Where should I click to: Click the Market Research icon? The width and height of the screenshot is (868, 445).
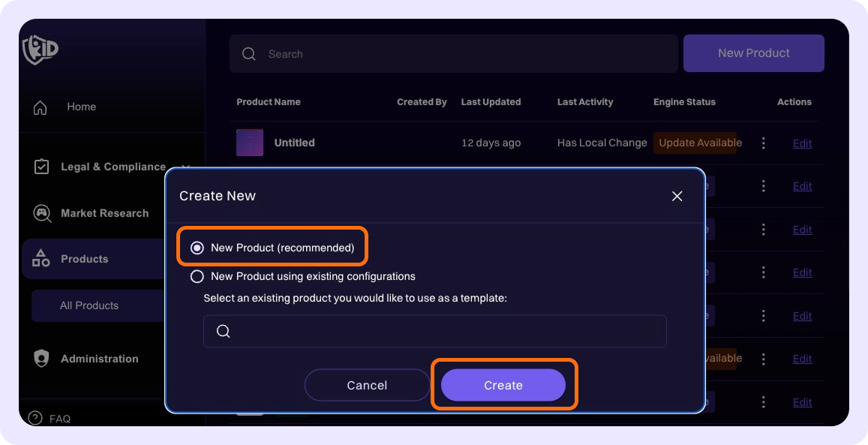(40, 213)
